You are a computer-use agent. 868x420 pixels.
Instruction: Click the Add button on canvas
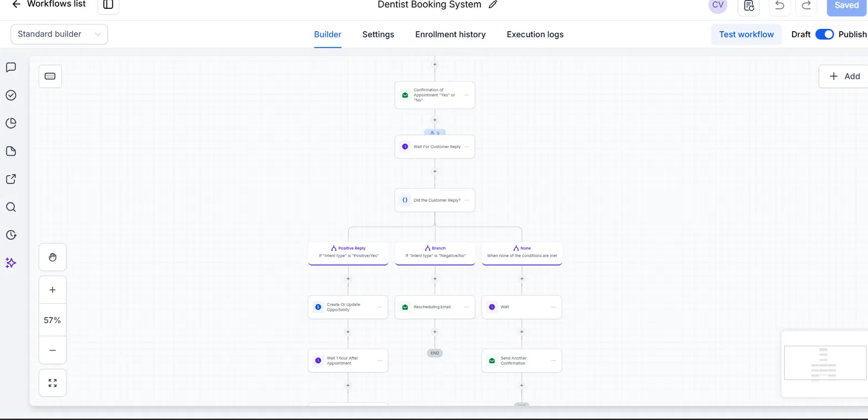(x=845, y=76)
